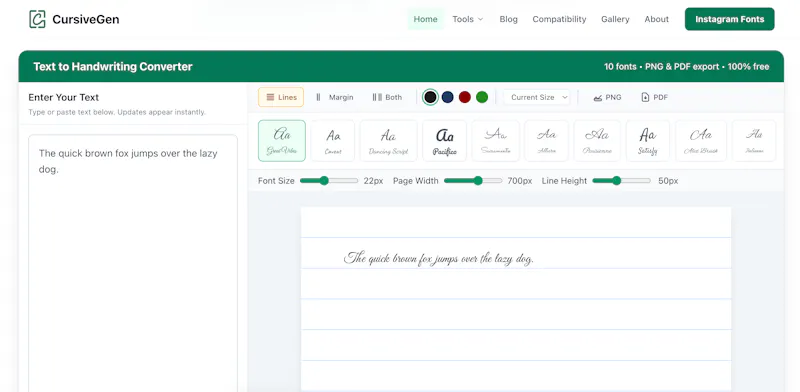The image size is (800, 392).
Task: Choose the Dancing Script font card
Action: tap(388, 141)
